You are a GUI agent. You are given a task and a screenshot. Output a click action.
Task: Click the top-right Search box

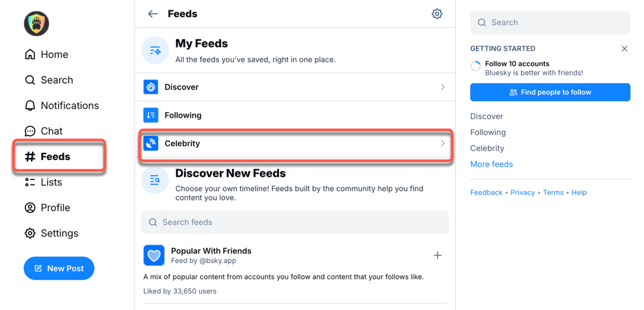point(550,23)
